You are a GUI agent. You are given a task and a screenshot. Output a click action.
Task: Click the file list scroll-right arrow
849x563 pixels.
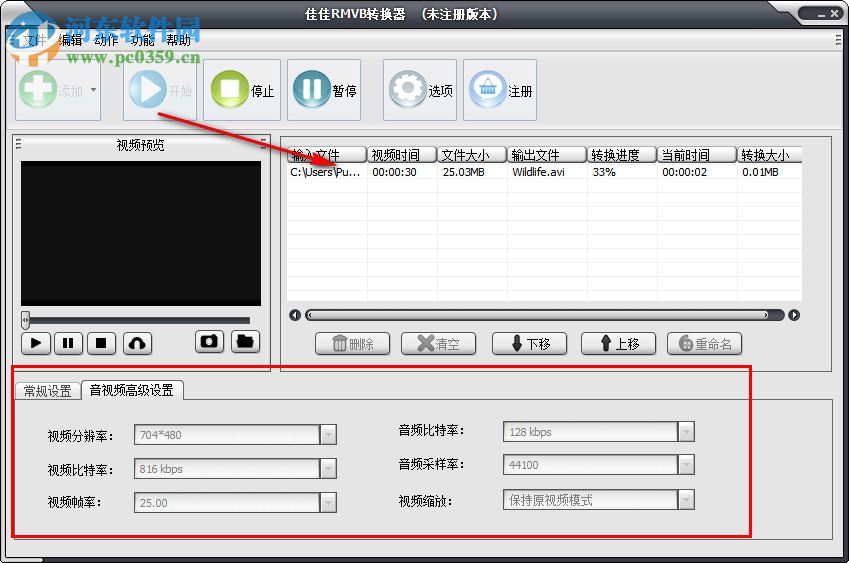point(794,315)
